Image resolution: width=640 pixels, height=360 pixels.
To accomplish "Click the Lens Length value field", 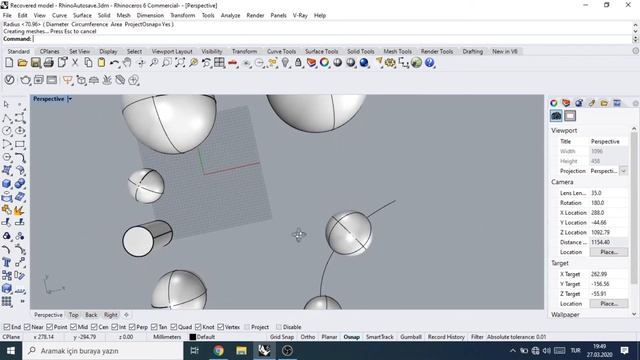I will coord(609,193).
